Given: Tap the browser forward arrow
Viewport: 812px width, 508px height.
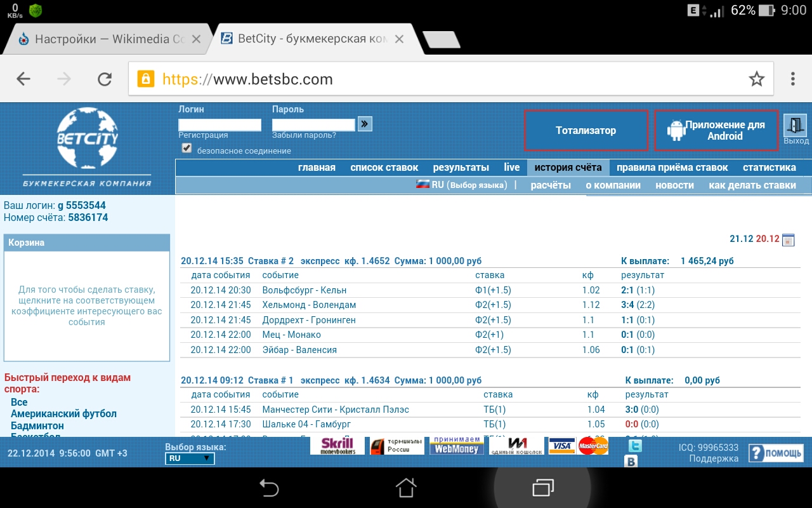Looking at the screenshot, I should pos(64,79).
